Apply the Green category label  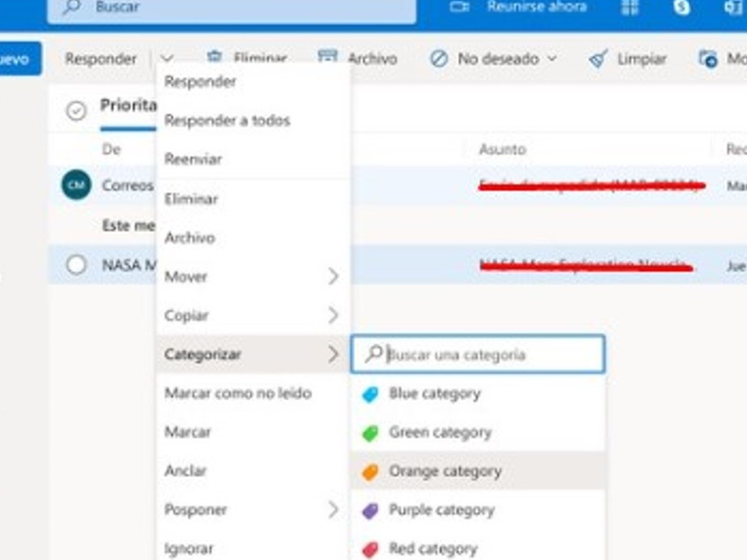click(x=440, y=432)
